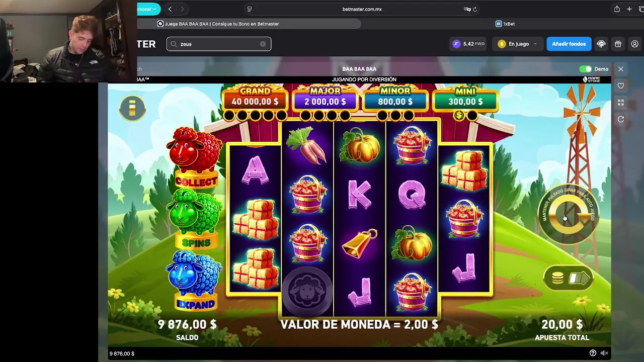Expand the En juego balance dropdown

518,44
